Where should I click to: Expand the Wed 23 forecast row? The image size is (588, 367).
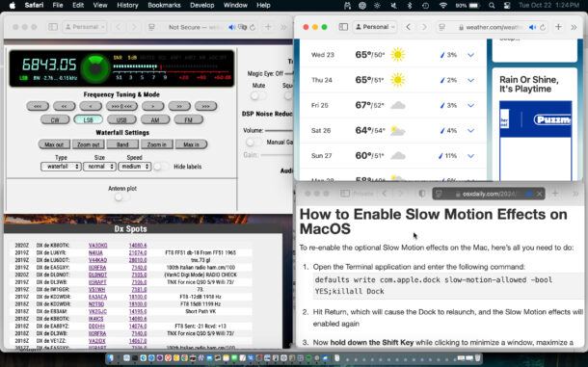coord(470,55)
